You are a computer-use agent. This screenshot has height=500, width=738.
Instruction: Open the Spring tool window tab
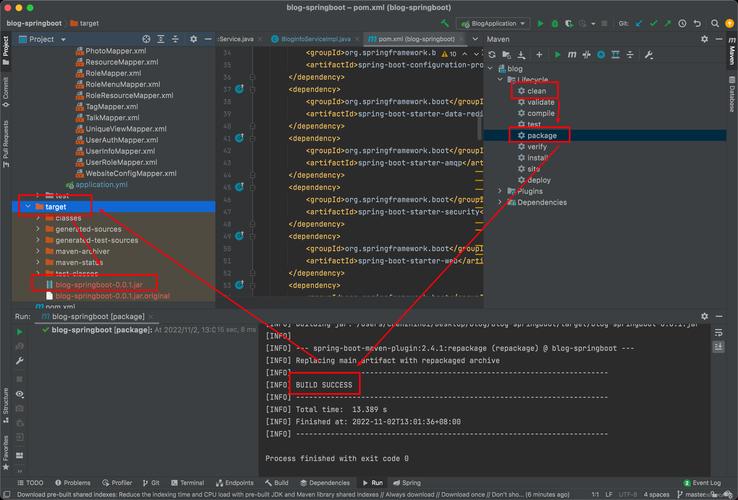point(407,483)
